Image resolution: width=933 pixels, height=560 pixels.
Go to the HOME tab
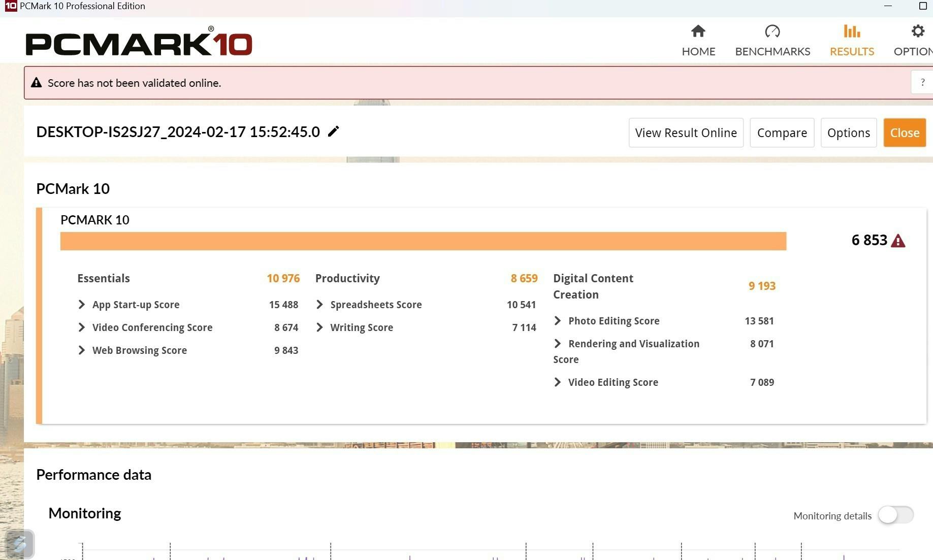tap(698, 51)
